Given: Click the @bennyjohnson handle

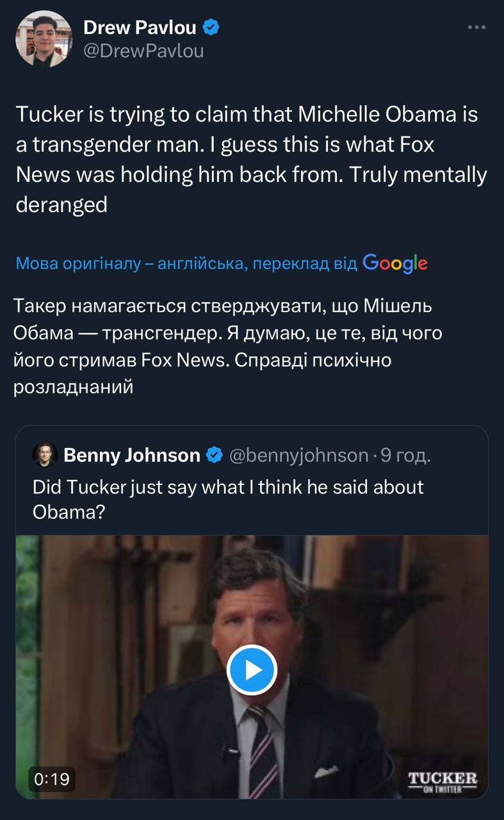Looking at the screenshot, I should pyautogui.click(x=298, y=455).
